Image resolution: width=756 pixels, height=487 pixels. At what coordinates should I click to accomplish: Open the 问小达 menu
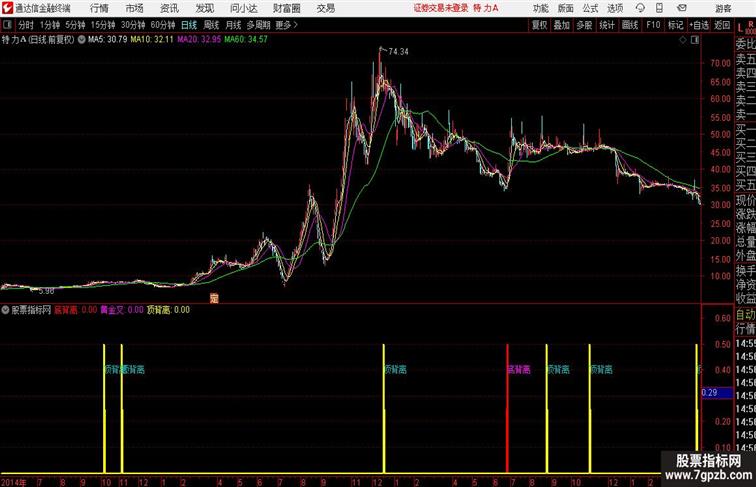pos(243,8)
